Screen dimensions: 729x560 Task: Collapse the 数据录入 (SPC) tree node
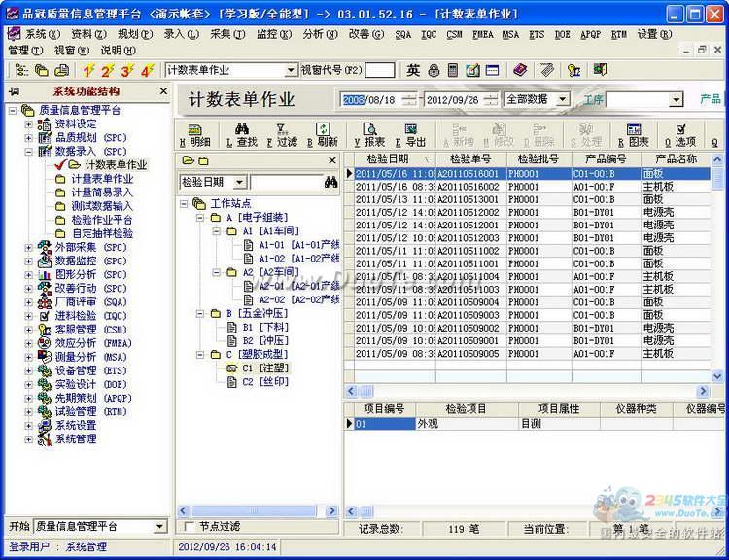pyautogui.click(x=28, y=152)
